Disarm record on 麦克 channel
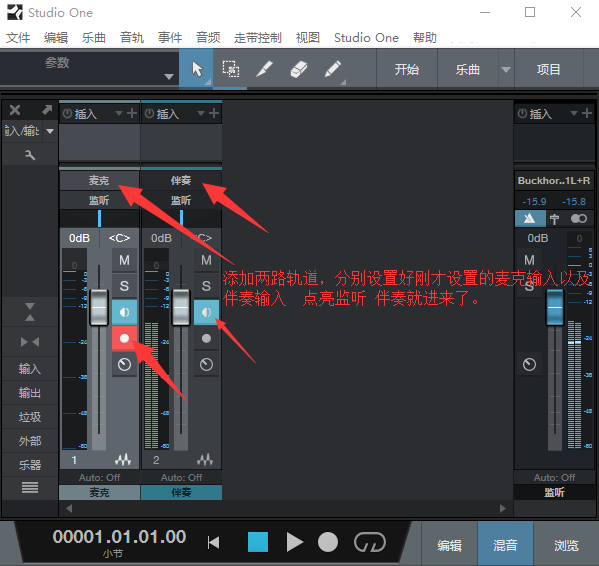 click(x=124, y=338)
